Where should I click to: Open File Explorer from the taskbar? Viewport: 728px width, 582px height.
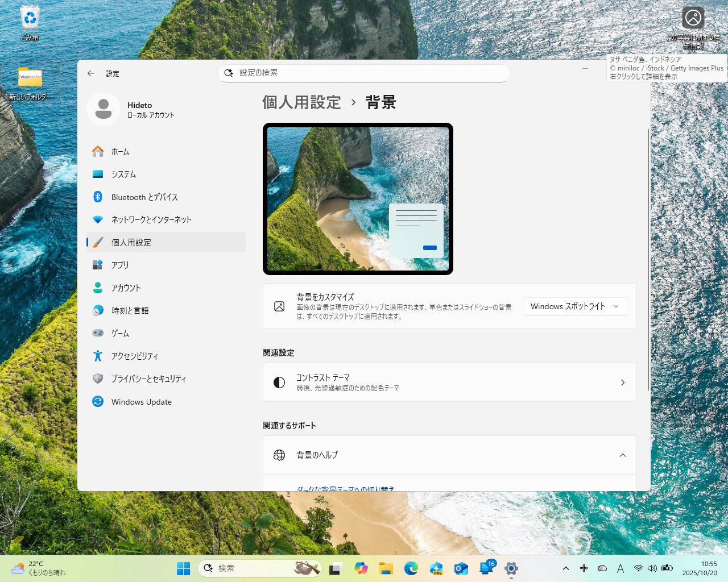[386, 568]
